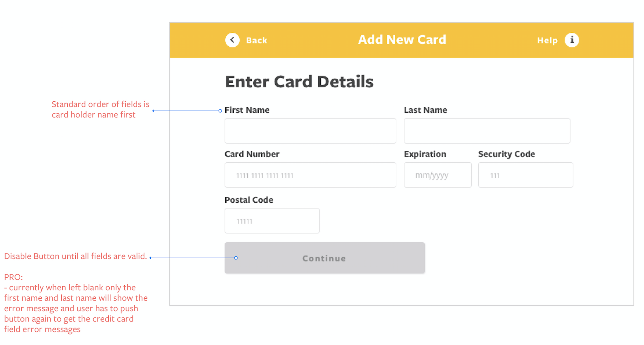Select the "Standard order of fields" annotation note
Screen dimensions: 644x345
point(100,109)
